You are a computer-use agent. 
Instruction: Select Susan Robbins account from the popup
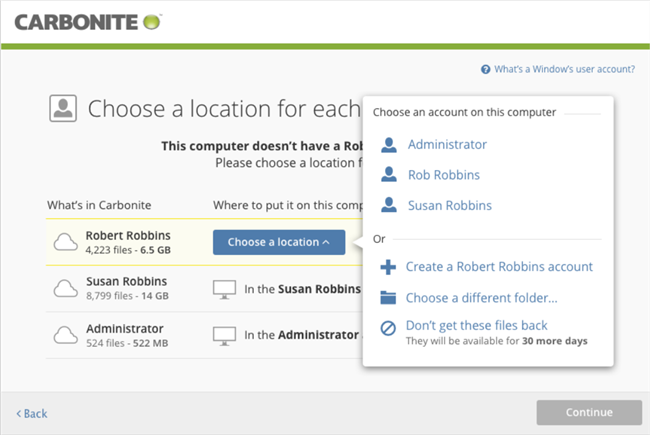tap(450, 206)
